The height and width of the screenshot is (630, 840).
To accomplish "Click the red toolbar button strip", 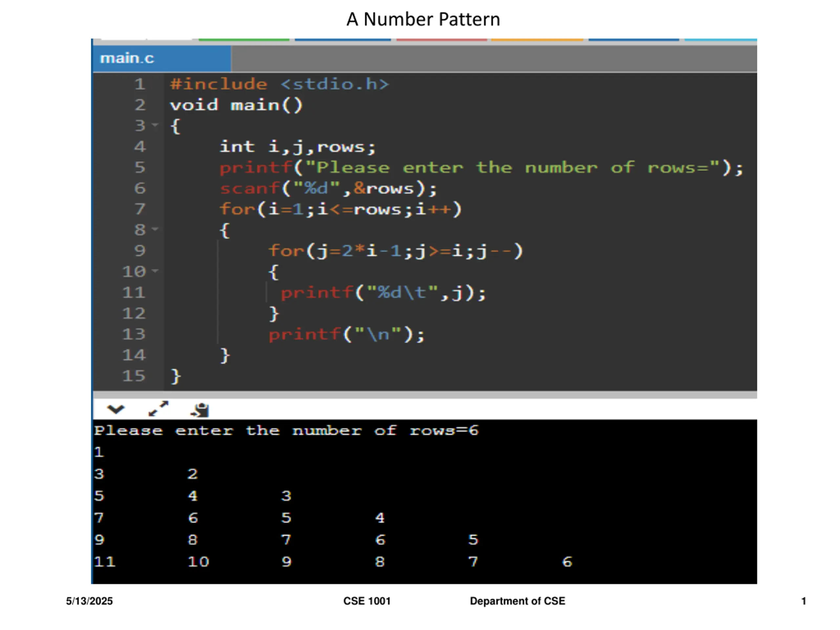I will [442, 40].
